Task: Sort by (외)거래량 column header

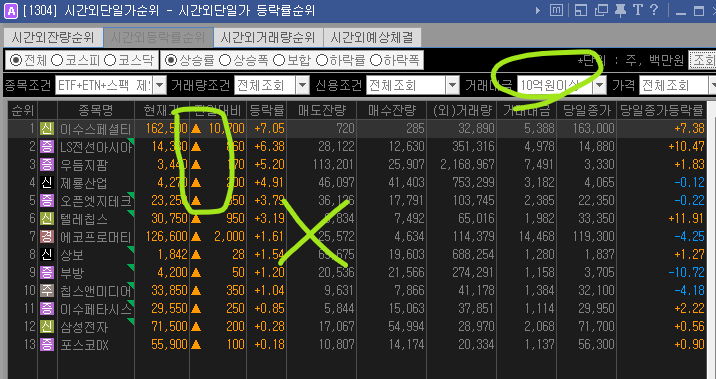Action: pos(462,111)
